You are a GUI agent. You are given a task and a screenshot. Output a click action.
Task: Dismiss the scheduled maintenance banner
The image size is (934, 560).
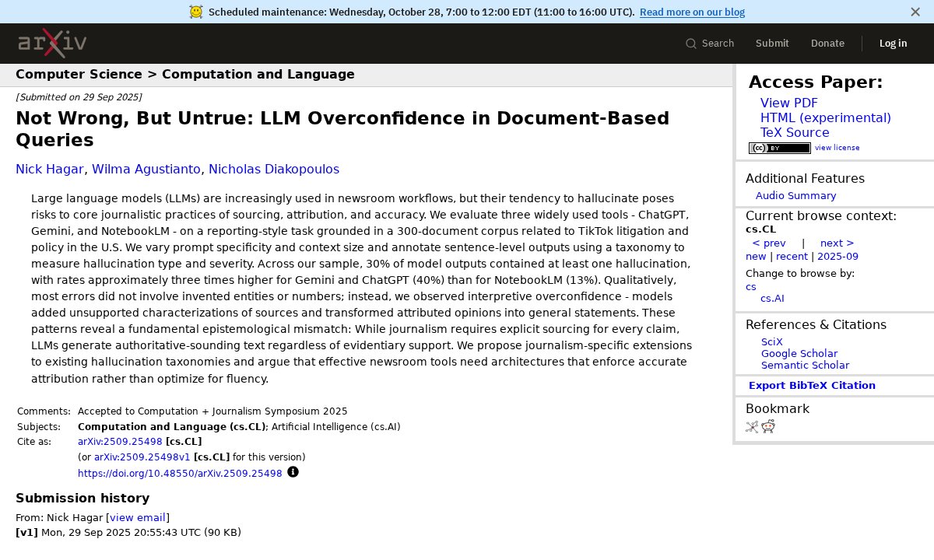pos(915,12)
